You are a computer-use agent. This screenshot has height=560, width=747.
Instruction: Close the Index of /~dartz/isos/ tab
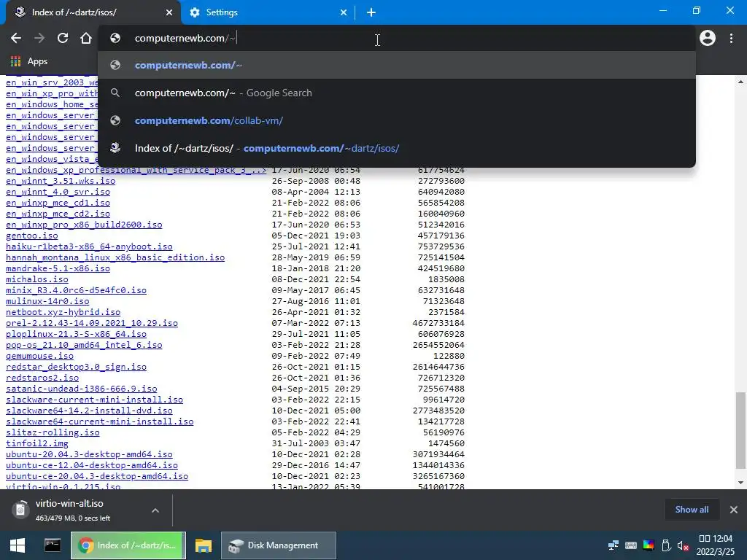click(169, 12)
